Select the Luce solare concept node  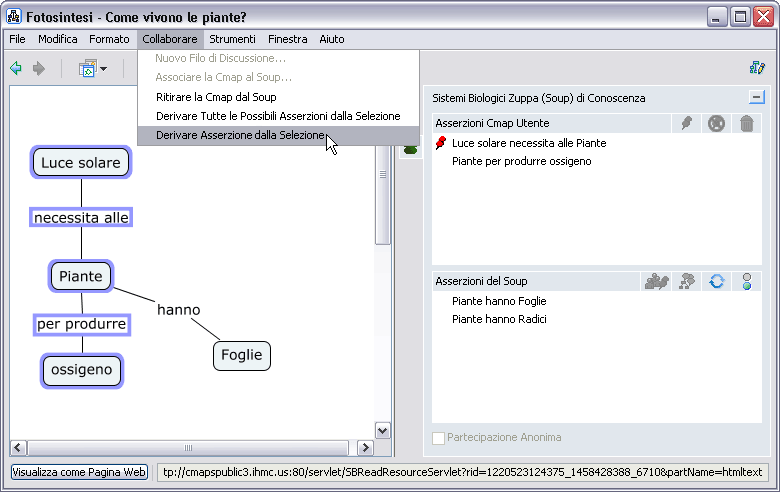tap(81, 163)
